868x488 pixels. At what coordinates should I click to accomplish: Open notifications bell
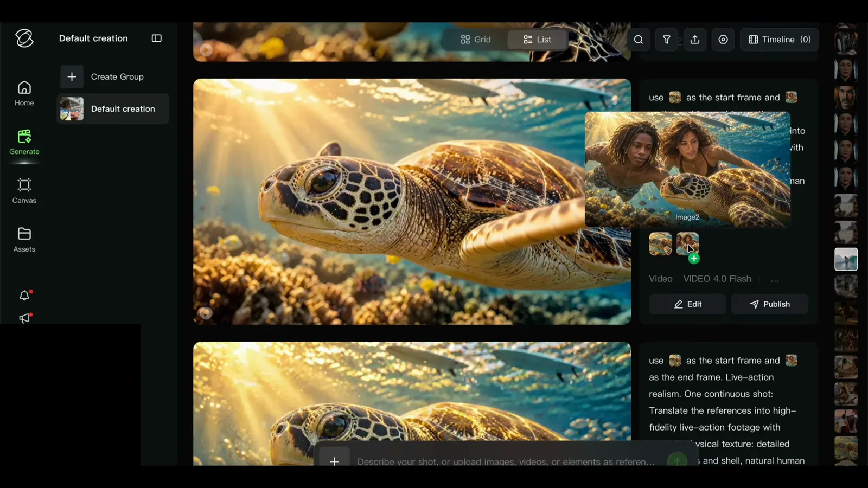[24, 296]
